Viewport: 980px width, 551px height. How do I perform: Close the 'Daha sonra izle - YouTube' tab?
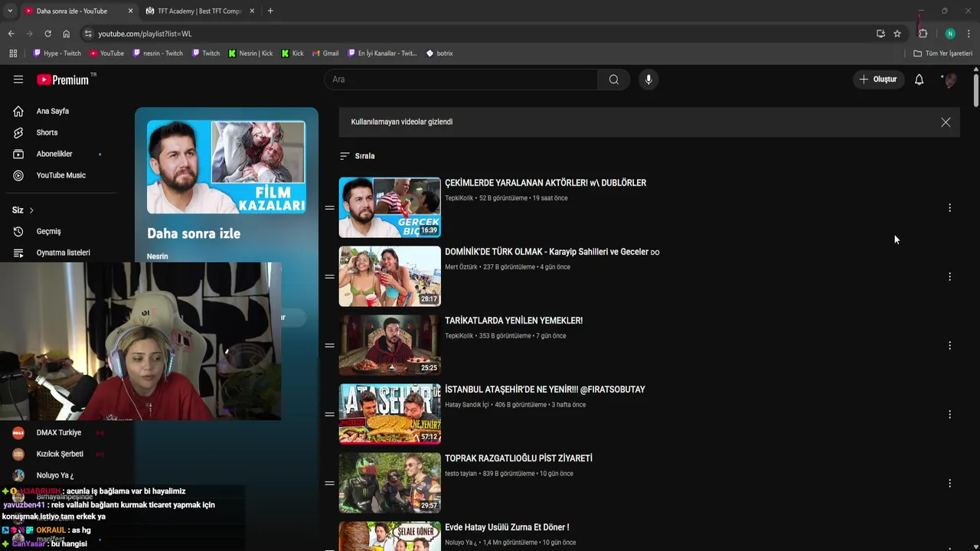130,11
